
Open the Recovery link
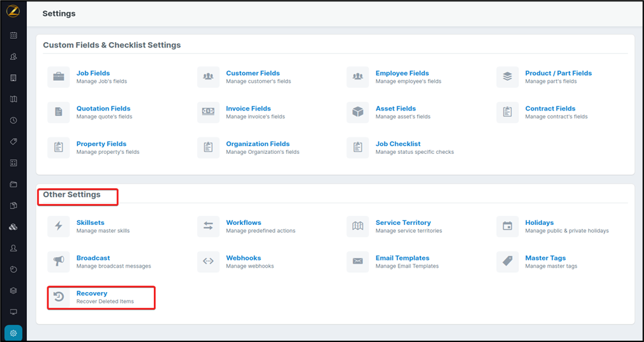point(91,293)
